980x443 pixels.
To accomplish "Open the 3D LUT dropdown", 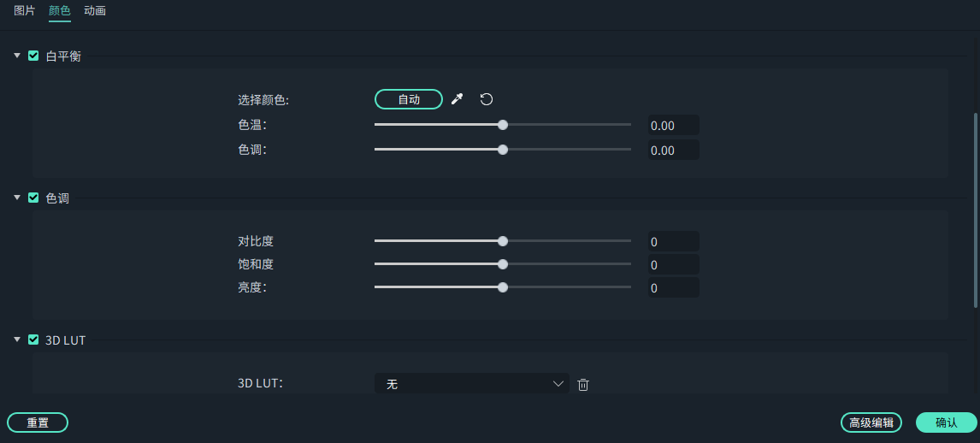I will [471, 384].
